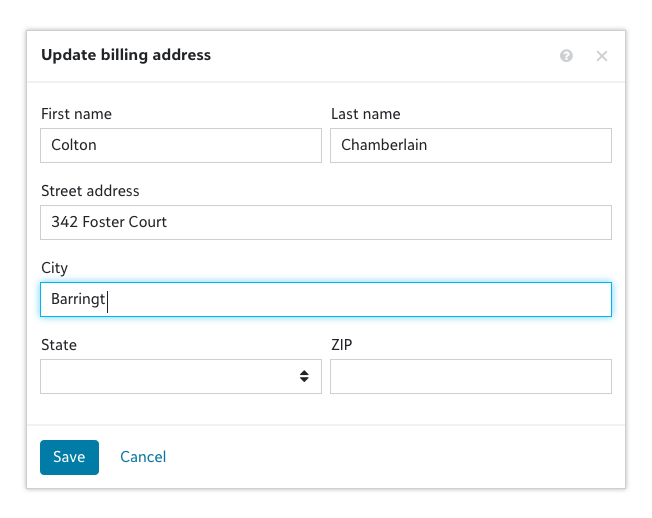Open the State select box
The image size is (652, 518).
170,377
